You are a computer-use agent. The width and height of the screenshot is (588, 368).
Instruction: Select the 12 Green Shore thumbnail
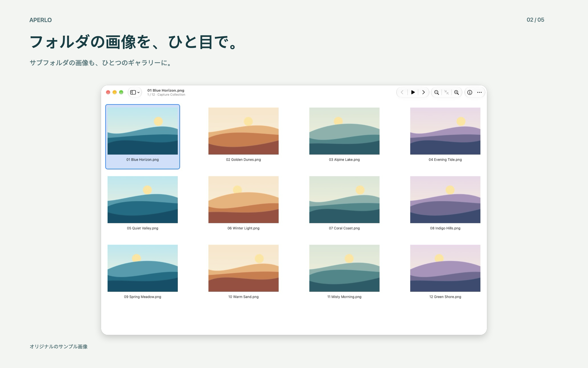coord(445,268)
